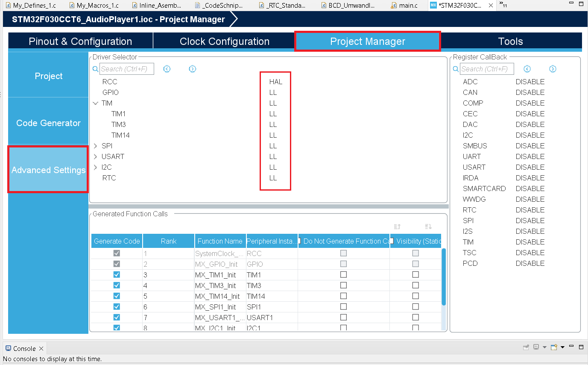Uncheck Generate Code for MX_TIM14_Init
The image size is (588, 365).
117,296
